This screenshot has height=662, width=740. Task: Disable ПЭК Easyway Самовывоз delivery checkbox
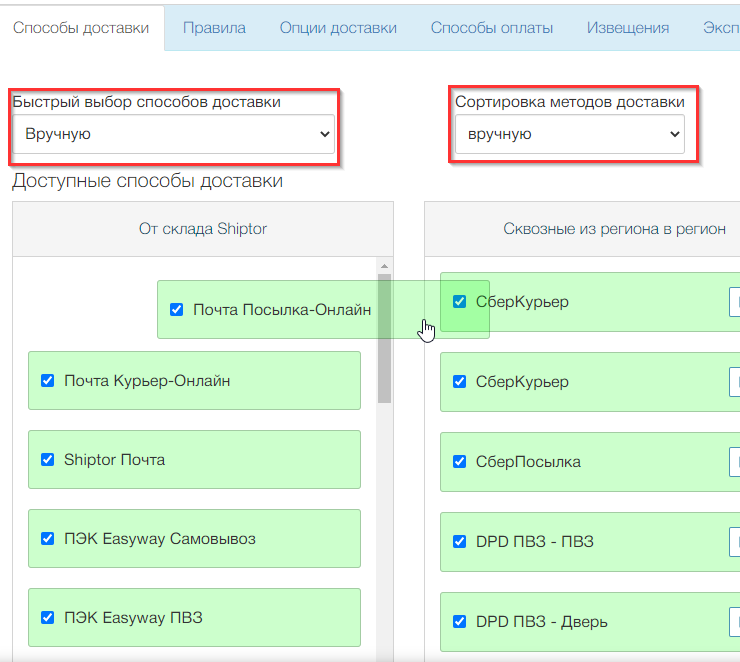47,538
